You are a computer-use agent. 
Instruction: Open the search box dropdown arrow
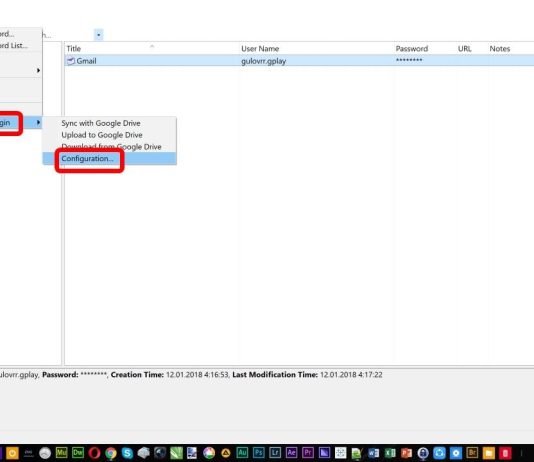point(98,35)
